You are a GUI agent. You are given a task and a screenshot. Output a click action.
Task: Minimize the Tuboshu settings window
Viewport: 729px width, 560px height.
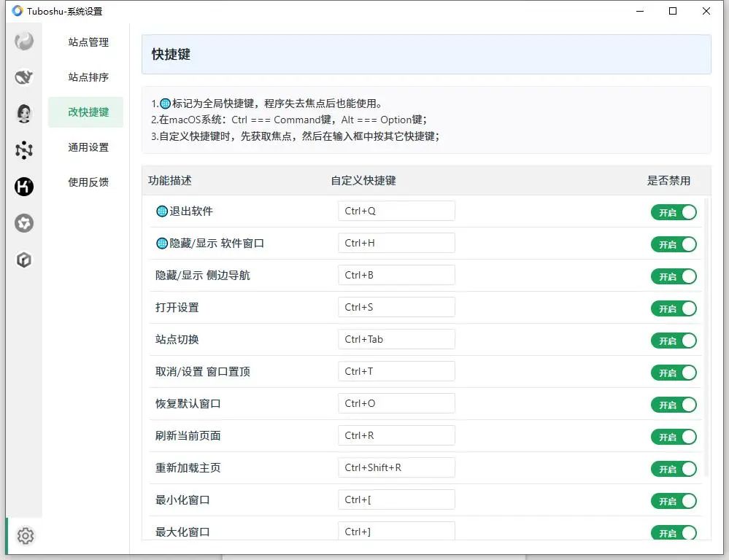tap(640, 11)
